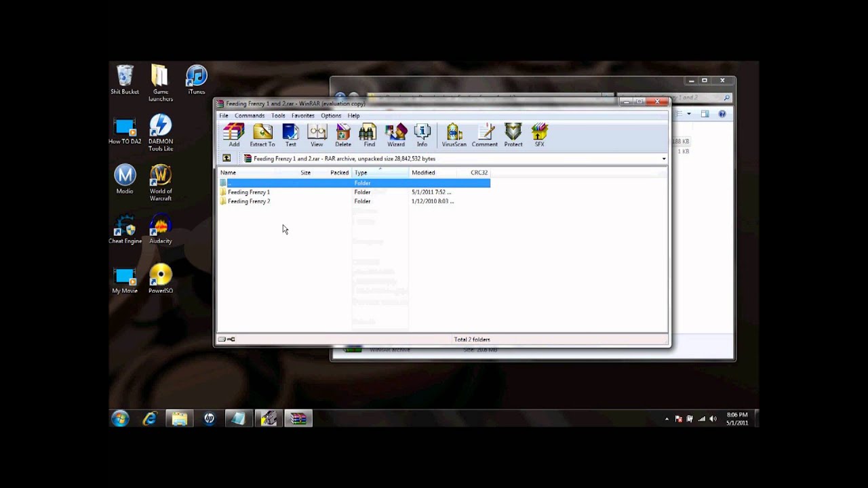868x488 pixels.
Task: Switch to WinRAR in the taskbar
Action: 298,419
